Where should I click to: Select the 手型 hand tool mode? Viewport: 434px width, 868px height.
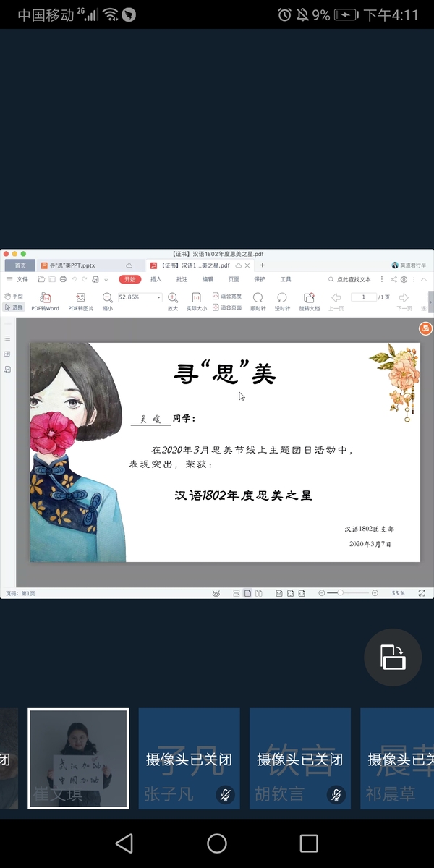click(13, 296)
